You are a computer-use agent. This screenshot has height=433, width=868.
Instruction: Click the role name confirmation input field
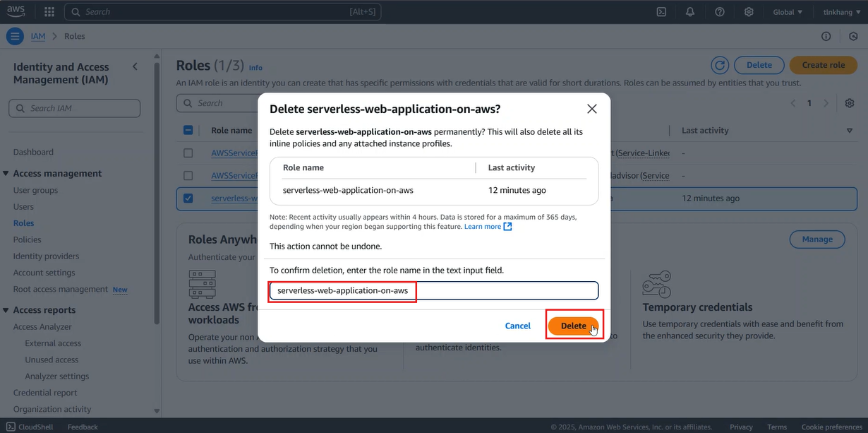[x=434, y=290]
